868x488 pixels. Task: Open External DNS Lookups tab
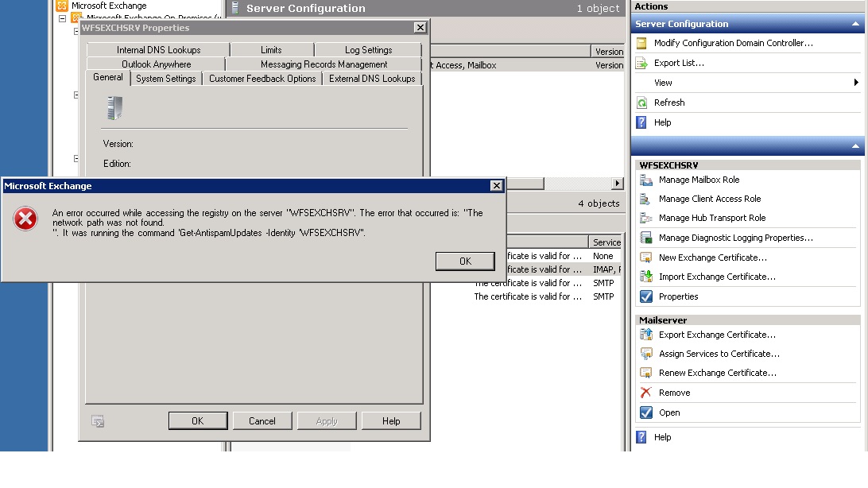point(372,79)
